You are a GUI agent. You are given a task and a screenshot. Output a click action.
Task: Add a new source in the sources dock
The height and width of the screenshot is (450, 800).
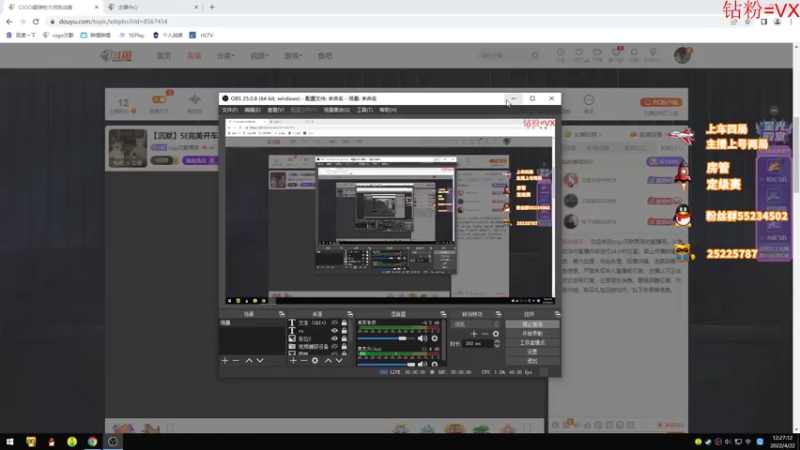pos(293,361)
